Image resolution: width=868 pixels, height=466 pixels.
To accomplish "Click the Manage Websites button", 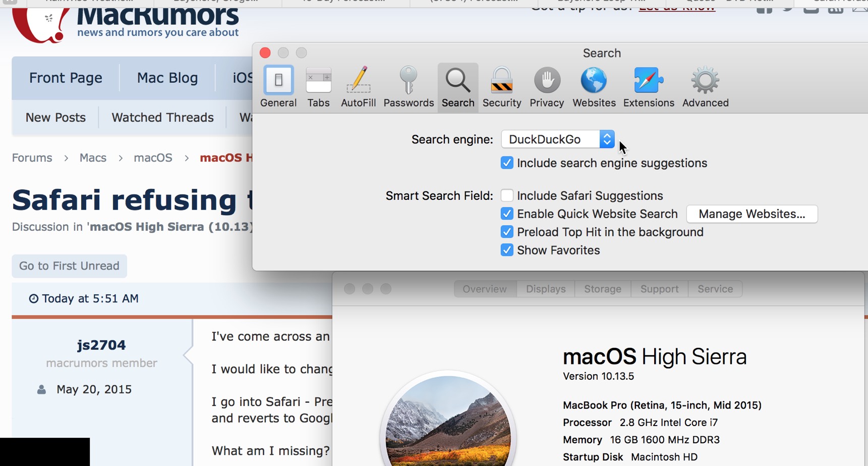I will [751, 214].
